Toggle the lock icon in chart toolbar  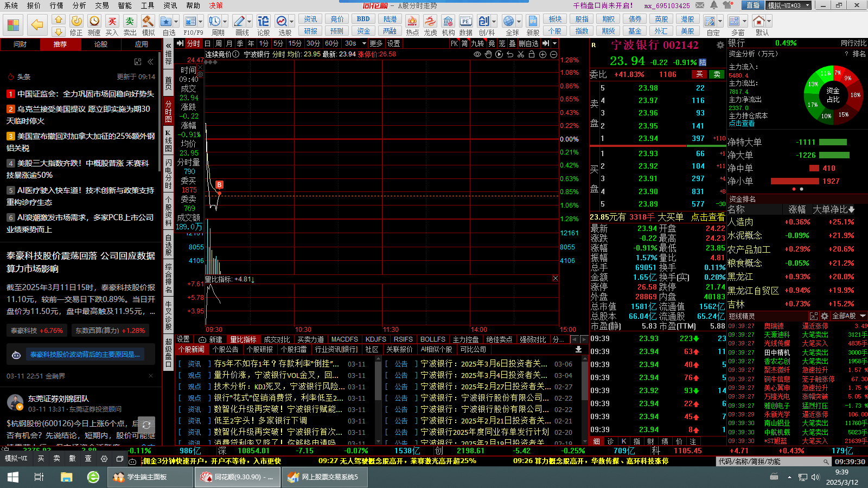click(532, 54)
